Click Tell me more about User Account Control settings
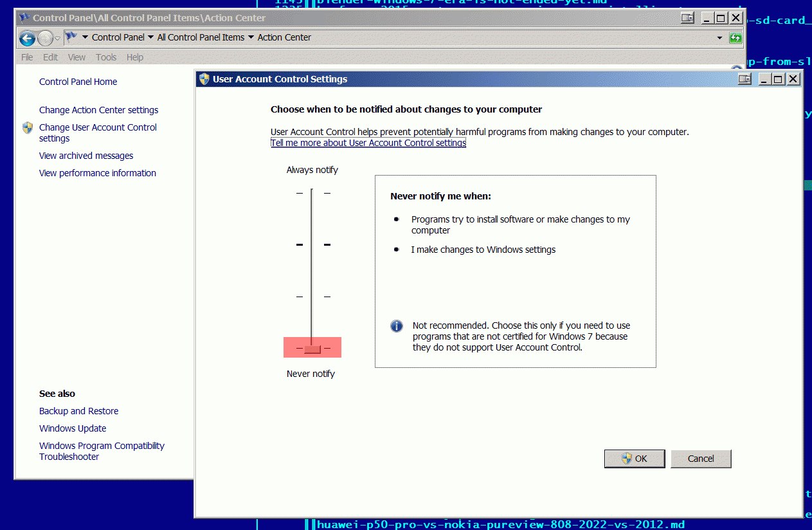This screenshot has width=812, height=530. point(368,143)
